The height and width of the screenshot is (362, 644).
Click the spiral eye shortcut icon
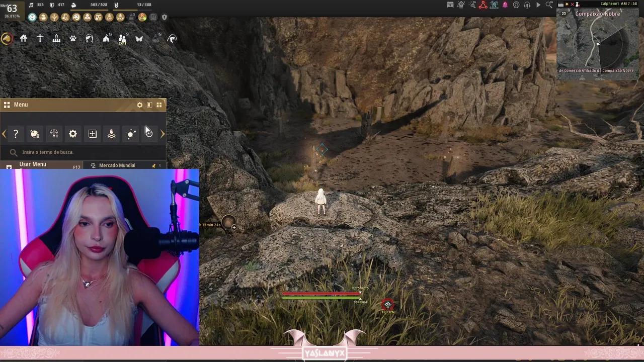pyautogui.click(x=149, y=134)
